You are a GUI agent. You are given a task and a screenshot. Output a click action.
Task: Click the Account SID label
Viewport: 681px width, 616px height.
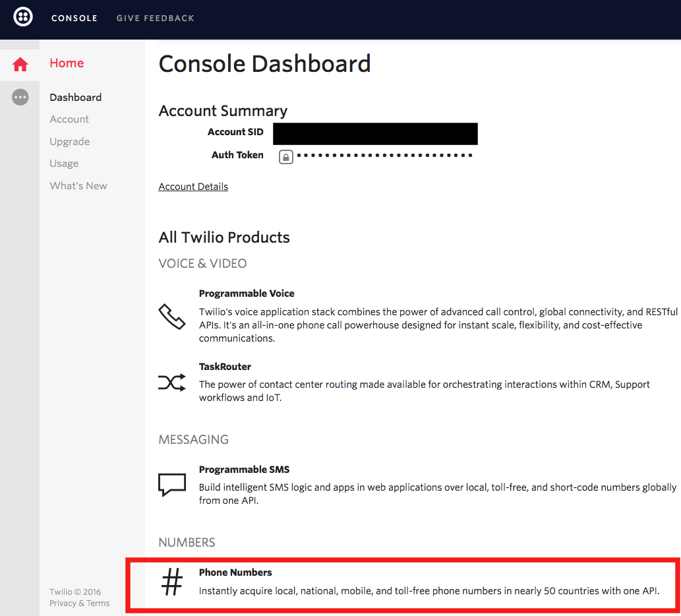tap(235, 132)
